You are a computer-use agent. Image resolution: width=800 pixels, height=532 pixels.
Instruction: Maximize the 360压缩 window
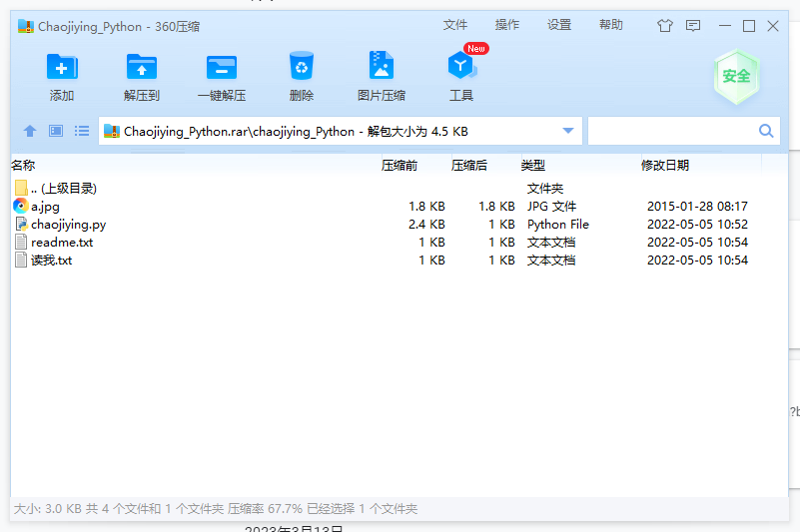749,26
